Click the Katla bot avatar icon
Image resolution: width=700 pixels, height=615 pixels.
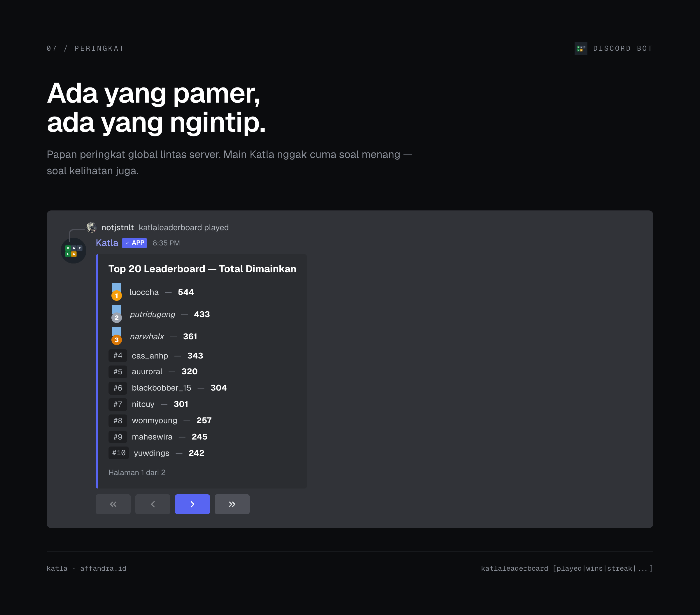[73, 250]
